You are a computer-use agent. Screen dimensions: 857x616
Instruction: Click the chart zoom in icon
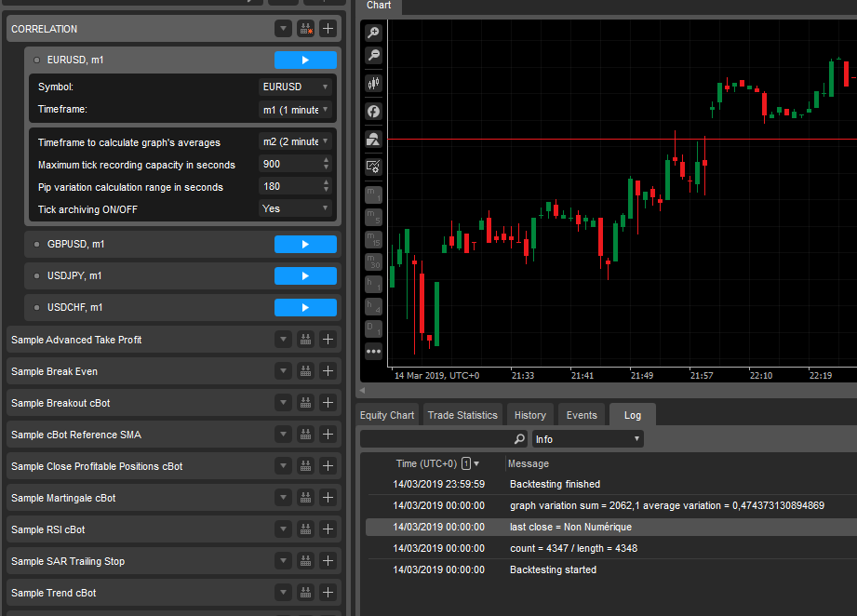(373, 33)
